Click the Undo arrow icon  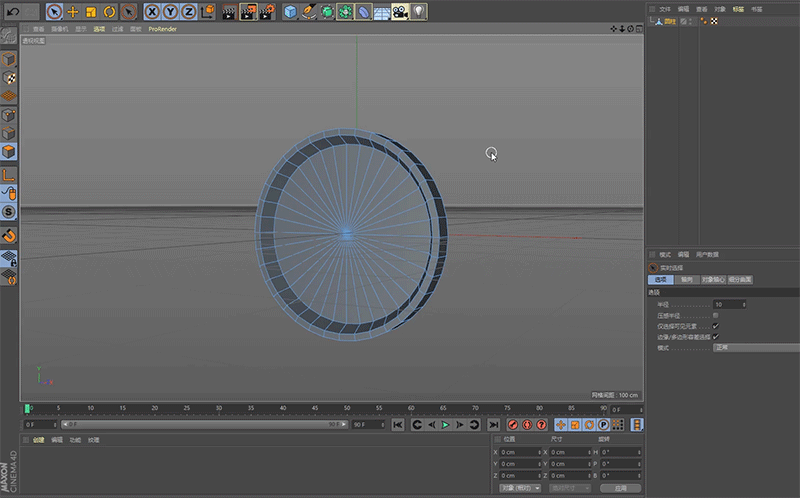(x=13, y=11)
